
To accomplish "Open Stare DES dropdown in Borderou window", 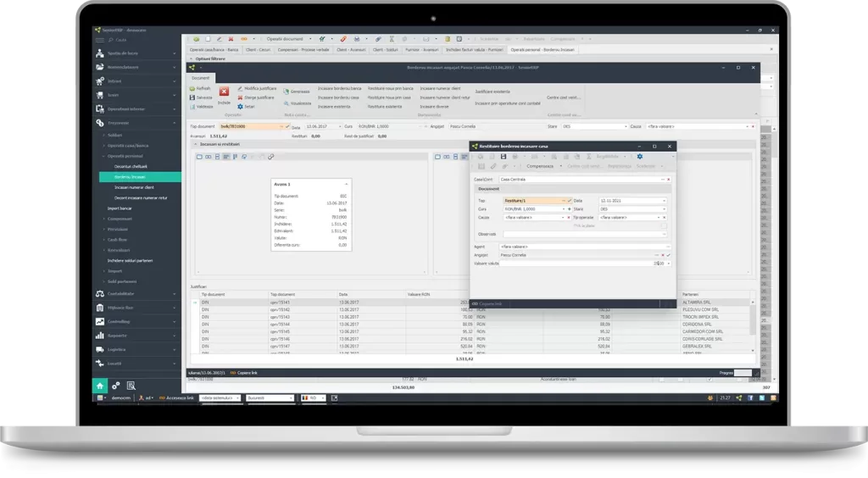I will 626,126.
